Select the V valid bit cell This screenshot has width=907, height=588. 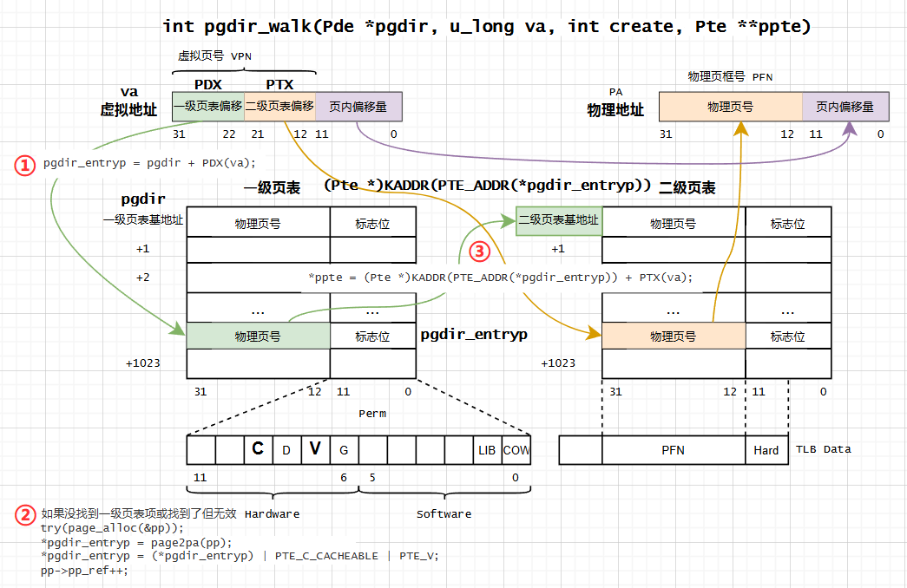[315, 449]
